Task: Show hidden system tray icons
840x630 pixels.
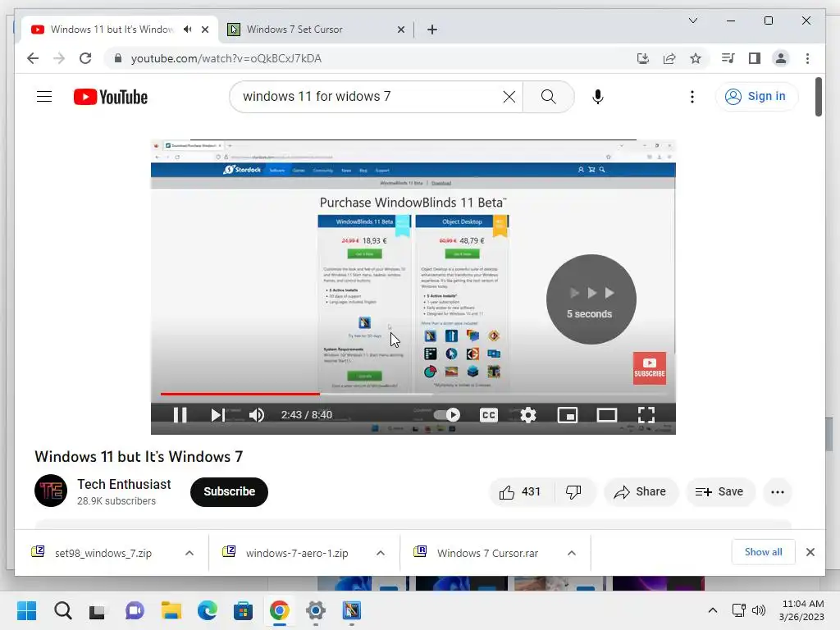Action: (713, 609)
